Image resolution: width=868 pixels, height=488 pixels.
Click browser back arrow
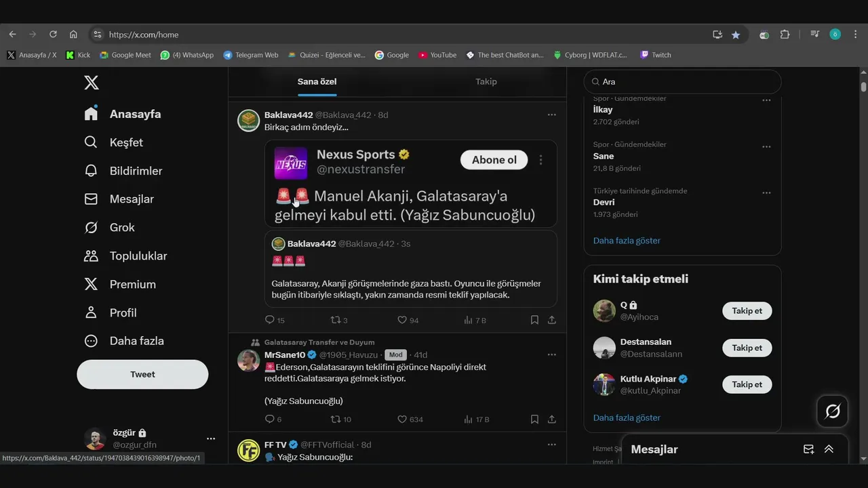point(12,35)
